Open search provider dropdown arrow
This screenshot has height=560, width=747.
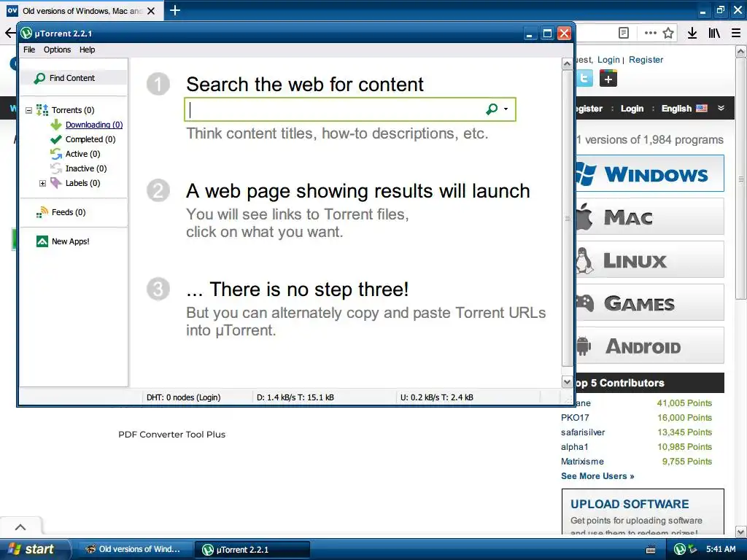pyautogui.click(x=506, y=109)
